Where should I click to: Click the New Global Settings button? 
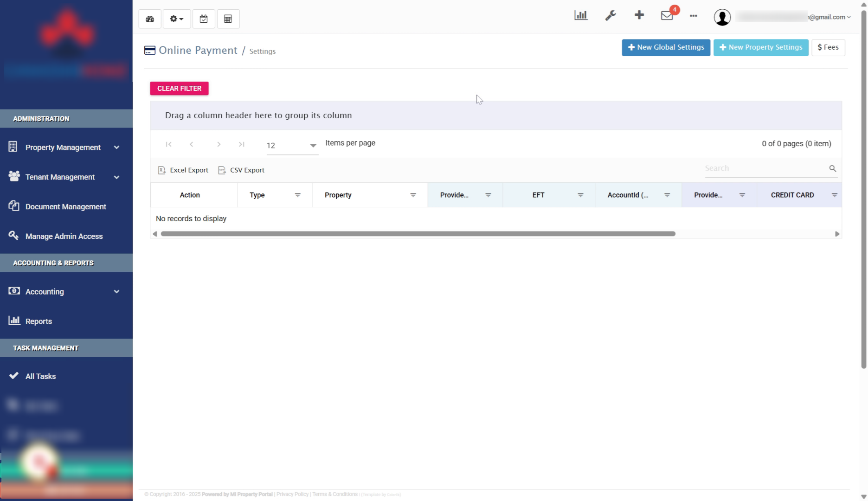click(665, 47)
